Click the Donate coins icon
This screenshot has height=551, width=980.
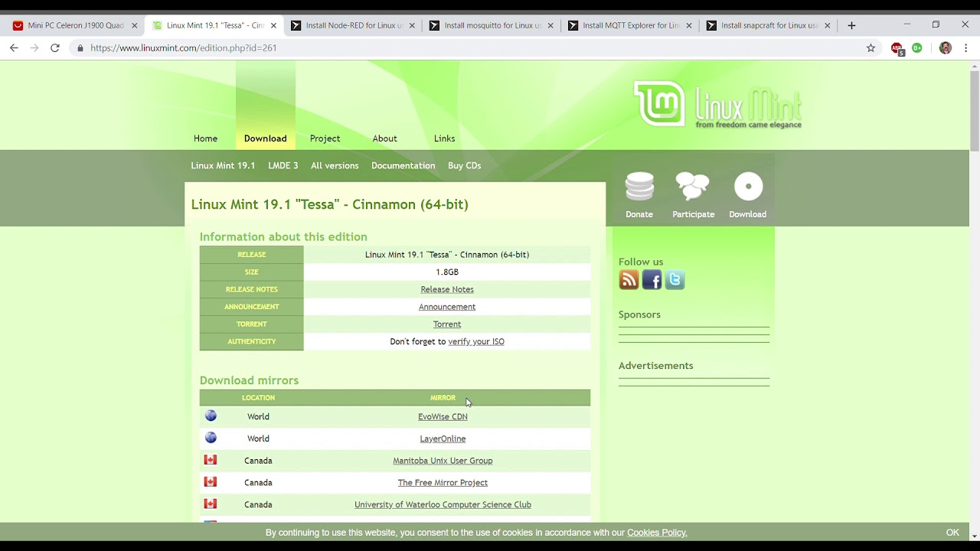tap(639, 186)
